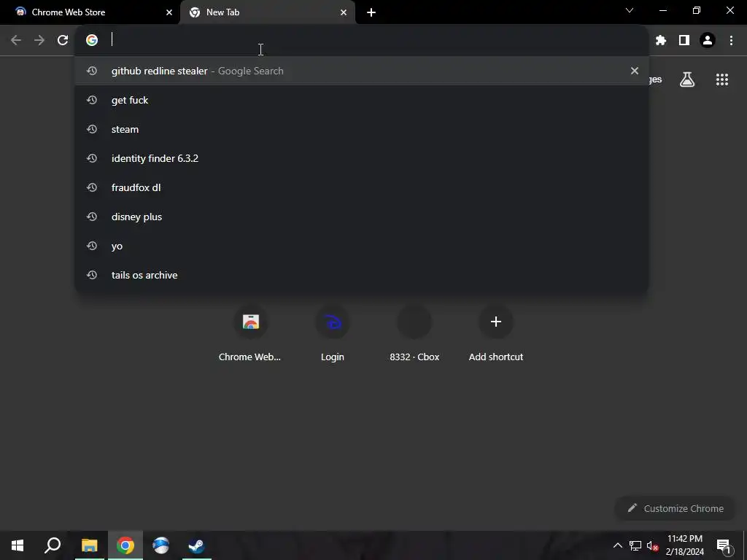Go back with the back arrow
Image resolution: width=747 pixels, height=560 pixels.
click(16, 41)
